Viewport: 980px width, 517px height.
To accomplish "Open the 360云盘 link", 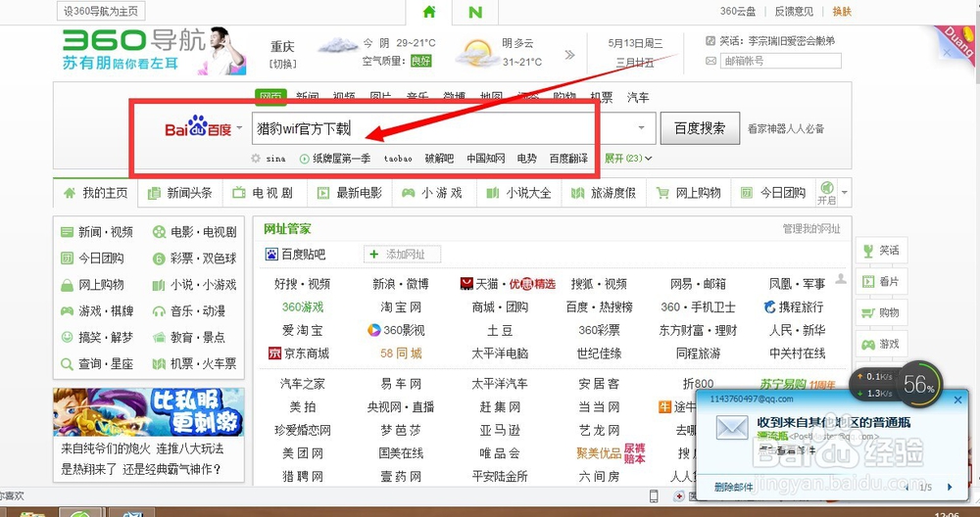I will pos(738,11).
